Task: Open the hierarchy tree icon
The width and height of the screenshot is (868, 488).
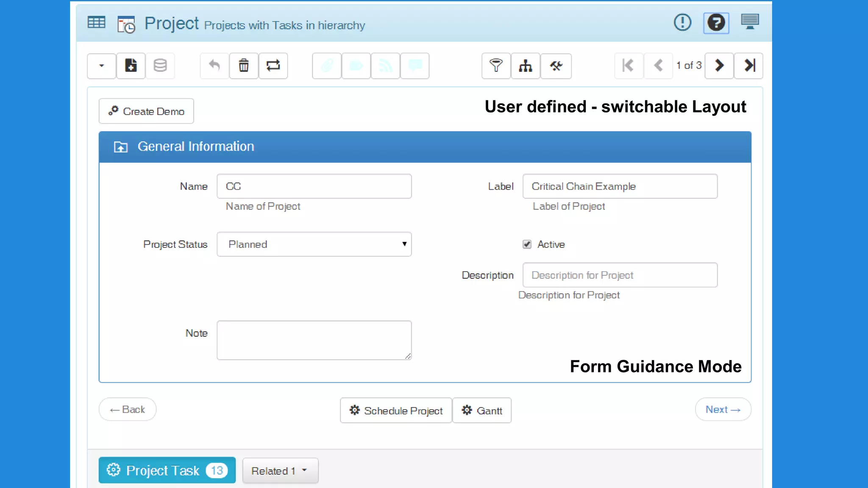Action: (526, 66)
